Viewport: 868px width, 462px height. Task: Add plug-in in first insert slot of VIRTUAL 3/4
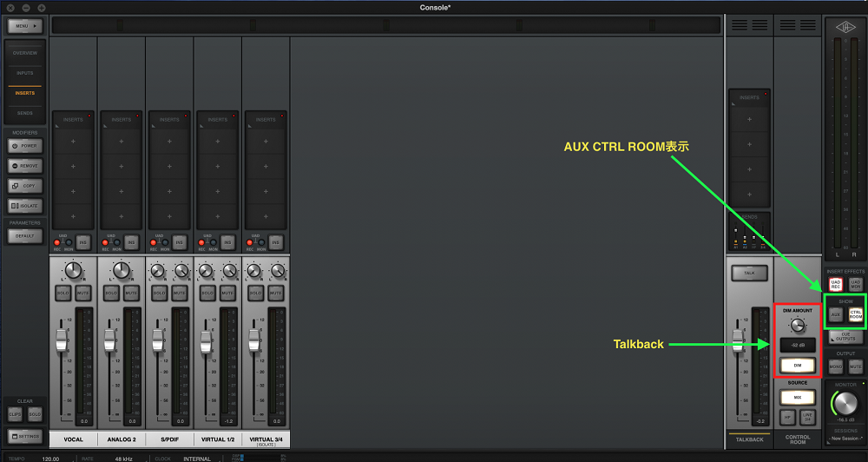(x=266, y=142)
